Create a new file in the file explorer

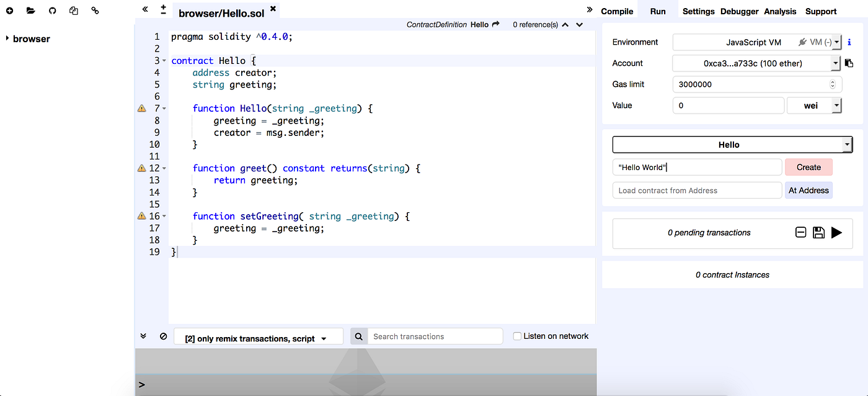click(9, 9)
